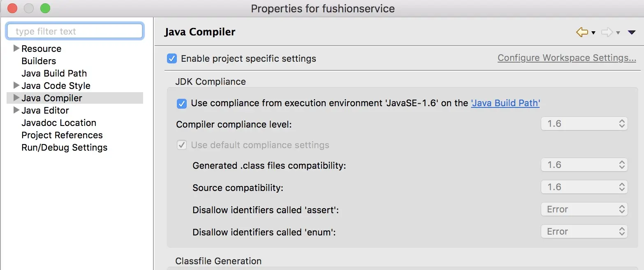Image resolution: width=644 pixels, height=270 pixels.
Task: Open Configure Workspace Settings link
Action: coord(567,58)
